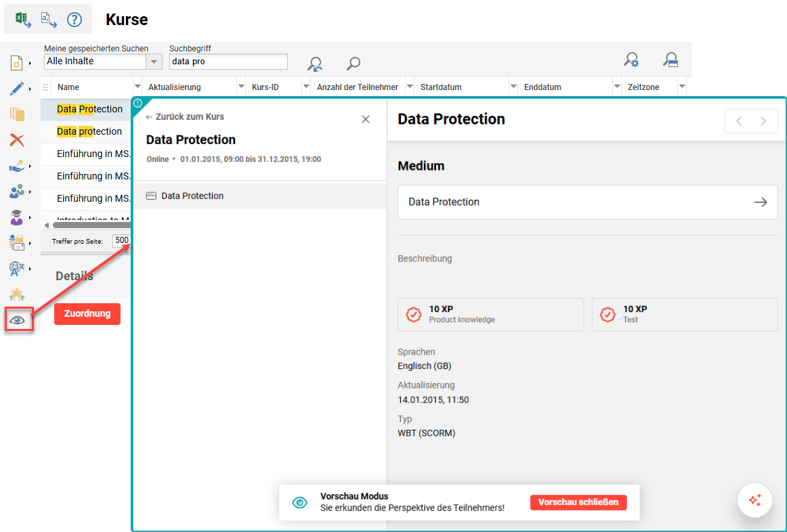The image size is (787, 532).
Task: Open the help question mark icon
Action: (x=75, y=20)
